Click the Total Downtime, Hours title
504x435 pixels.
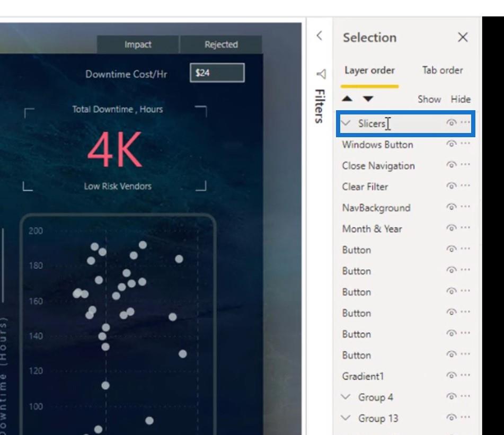pos(117,110)
